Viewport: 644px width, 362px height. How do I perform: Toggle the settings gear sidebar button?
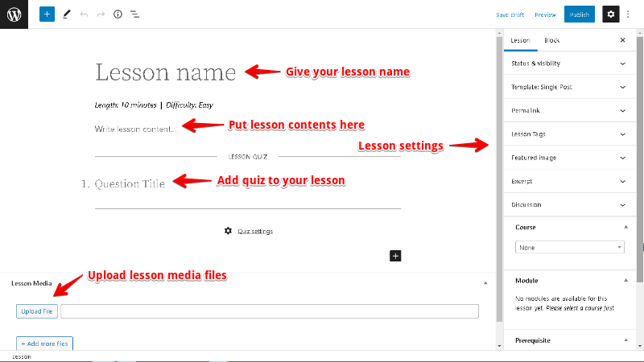tap(611, 14)
